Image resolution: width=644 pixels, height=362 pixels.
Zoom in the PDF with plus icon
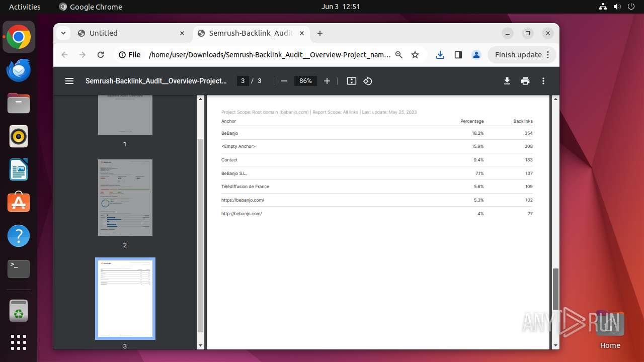coord(327,81)
